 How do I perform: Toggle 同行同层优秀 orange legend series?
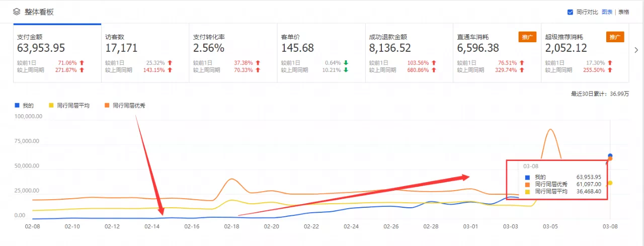point(125,106)
